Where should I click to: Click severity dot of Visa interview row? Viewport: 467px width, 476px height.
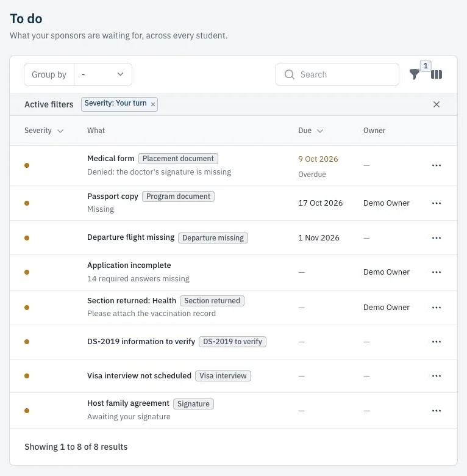click(x=27, y=376)
